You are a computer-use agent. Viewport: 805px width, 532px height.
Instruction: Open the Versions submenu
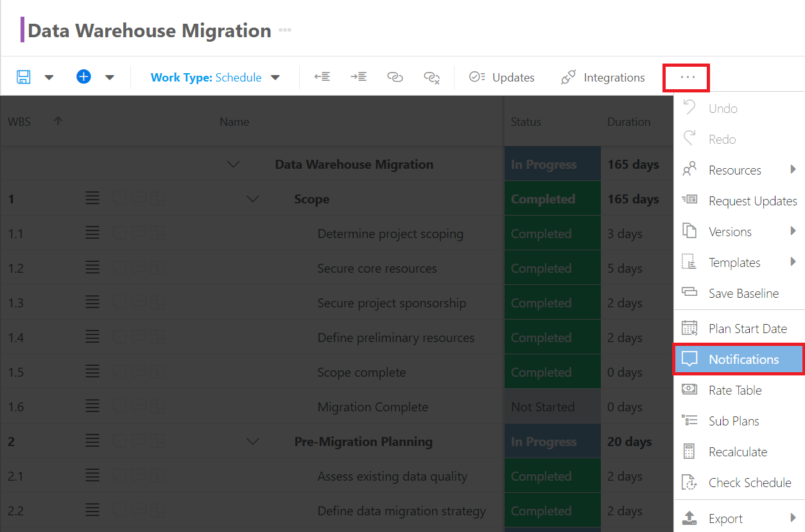coord(739,232)
